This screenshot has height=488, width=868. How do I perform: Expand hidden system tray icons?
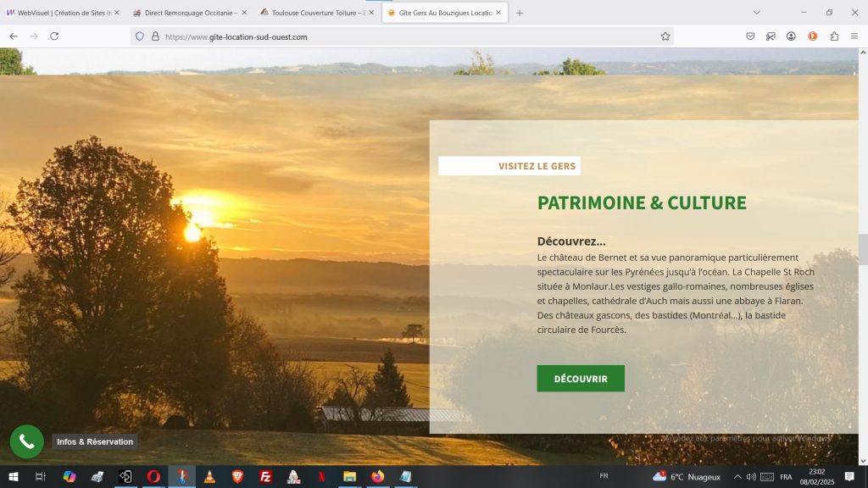click(x=737, y=476)
